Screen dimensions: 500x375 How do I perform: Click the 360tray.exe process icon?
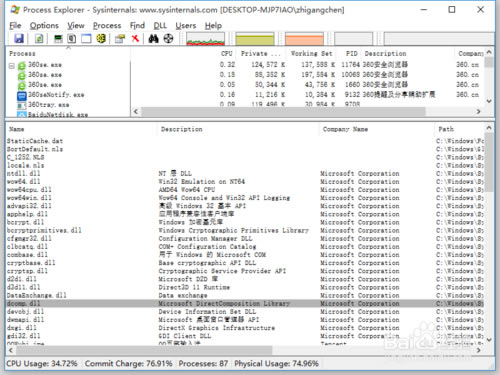(x=22, y=106)
